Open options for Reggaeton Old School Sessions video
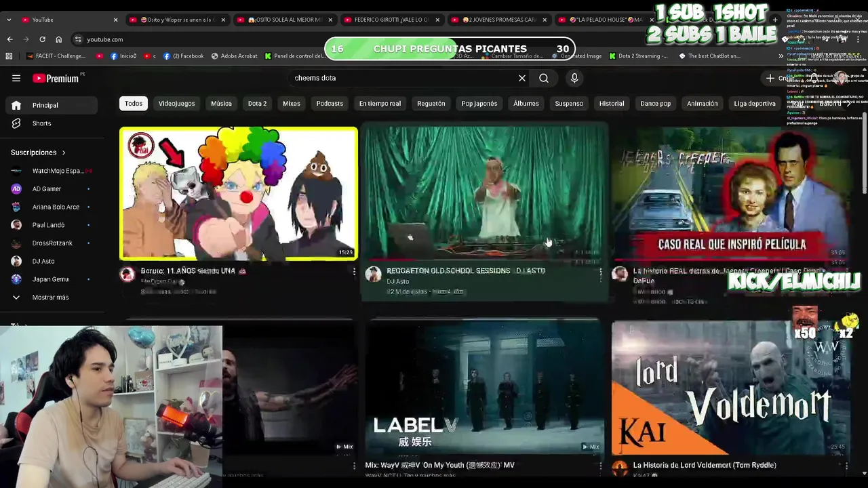This screenshot has width=868, height=488. point(600,273)
